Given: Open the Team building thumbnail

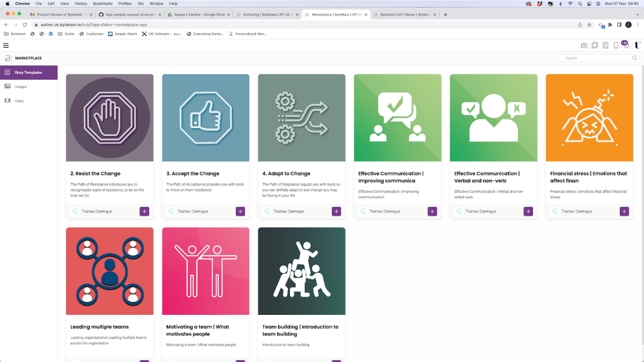Looking at the screenshot, I should (x=302, y=271).
